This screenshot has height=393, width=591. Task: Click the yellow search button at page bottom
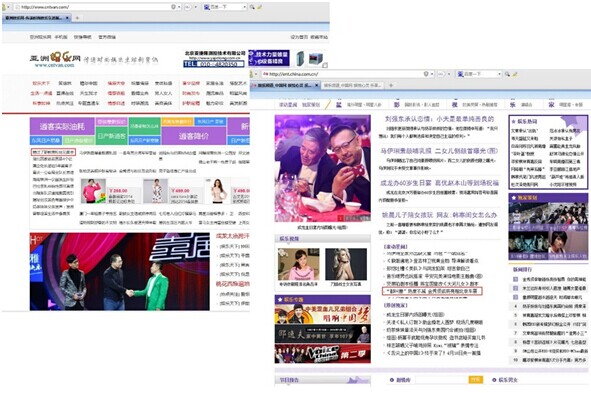pos(476,380)
